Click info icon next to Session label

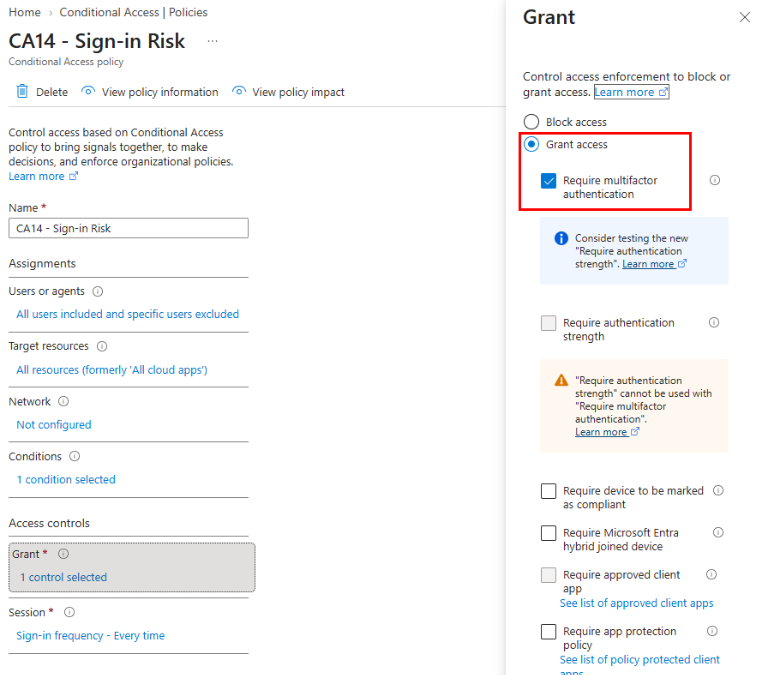[70, 612]
